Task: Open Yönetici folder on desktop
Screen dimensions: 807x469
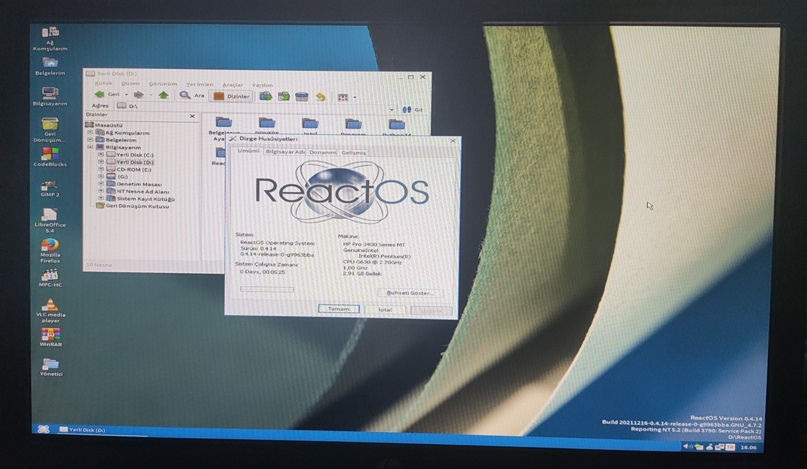Action: (x=50, y=367)
